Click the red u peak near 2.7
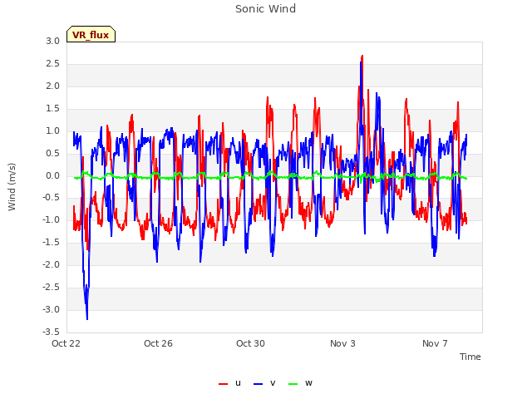Viewport: 532px width, 399px height. 362,57
